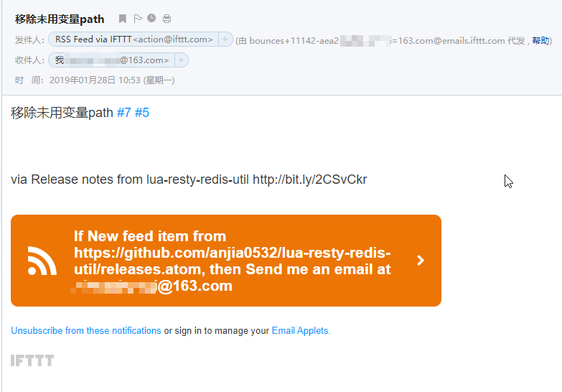Add the RSS Feed sender via plus button

[225, 39]
